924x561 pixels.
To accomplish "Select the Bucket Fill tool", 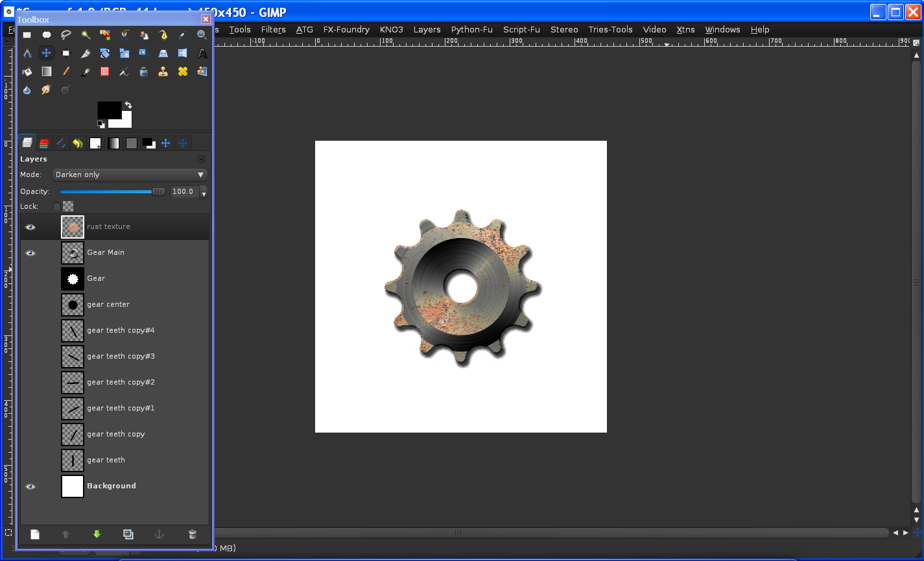I will coord(27,71).
